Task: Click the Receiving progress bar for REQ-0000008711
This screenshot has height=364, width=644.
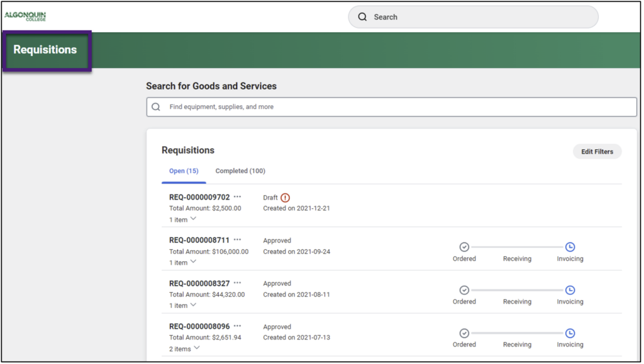Action: [x=516, y=247]
